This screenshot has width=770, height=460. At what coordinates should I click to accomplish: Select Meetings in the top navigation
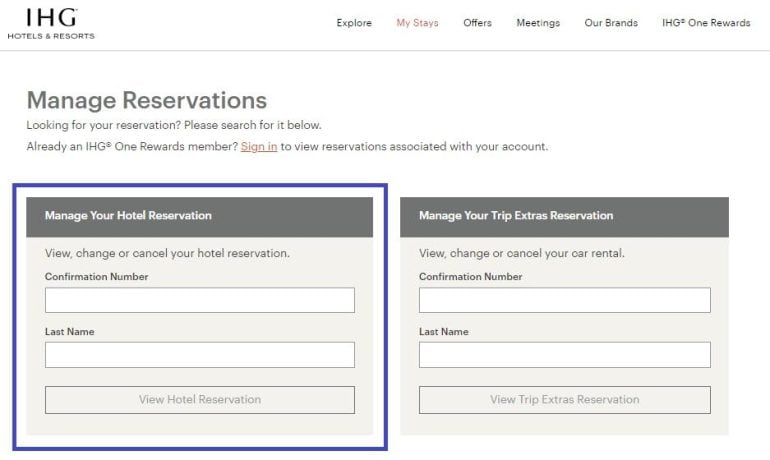tap(538, 23)
